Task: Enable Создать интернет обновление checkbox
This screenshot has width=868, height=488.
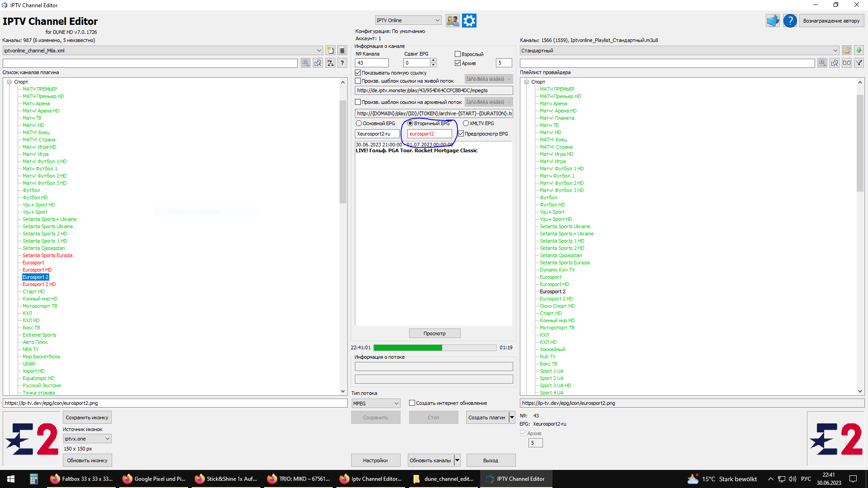Action: (x=412, y=403)
